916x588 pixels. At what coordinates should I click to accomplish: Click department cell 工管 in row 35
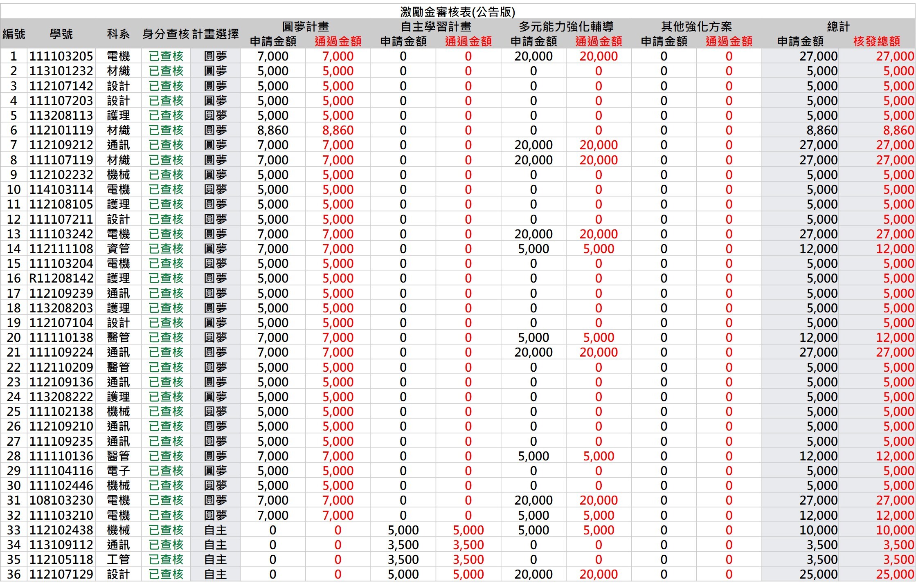click(118, 559)
